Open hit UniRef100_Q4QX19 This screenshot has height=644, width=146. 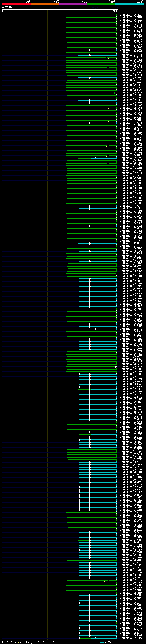[x=131, y=67]
